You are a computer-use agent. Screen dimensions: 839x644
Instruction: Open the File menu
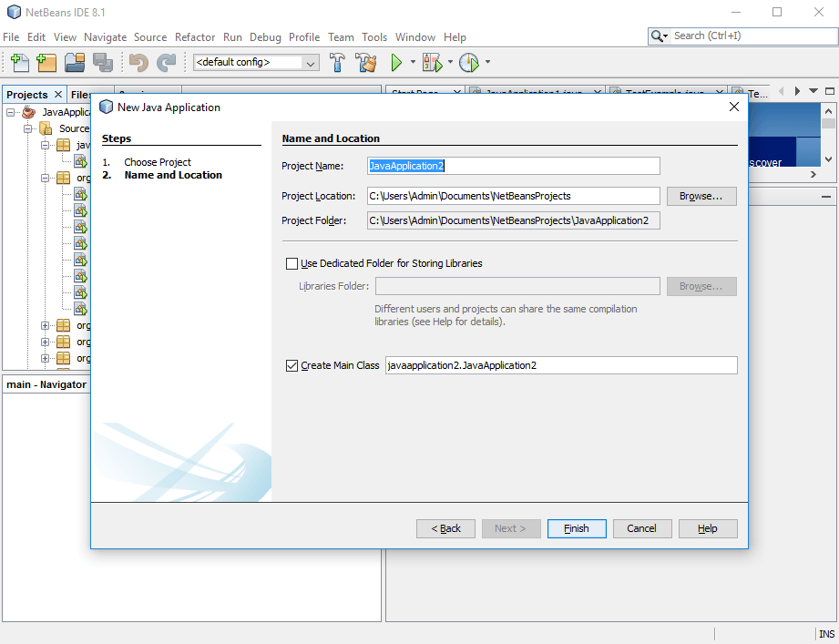(11, 37)
